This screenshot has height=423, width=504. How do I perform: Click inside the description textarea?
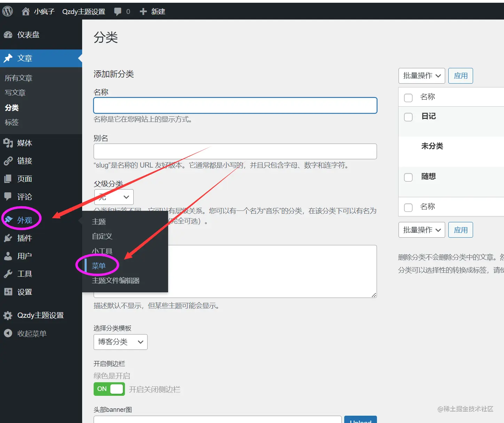tap(271, 271)
